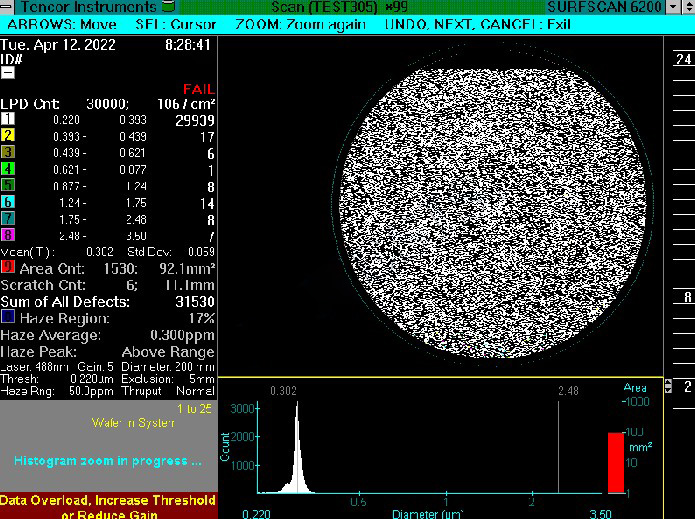Select LPD bin 2 yellow box
Image resolution: width=695 pixels, height=519 pixels.
(x=7, y=136)
